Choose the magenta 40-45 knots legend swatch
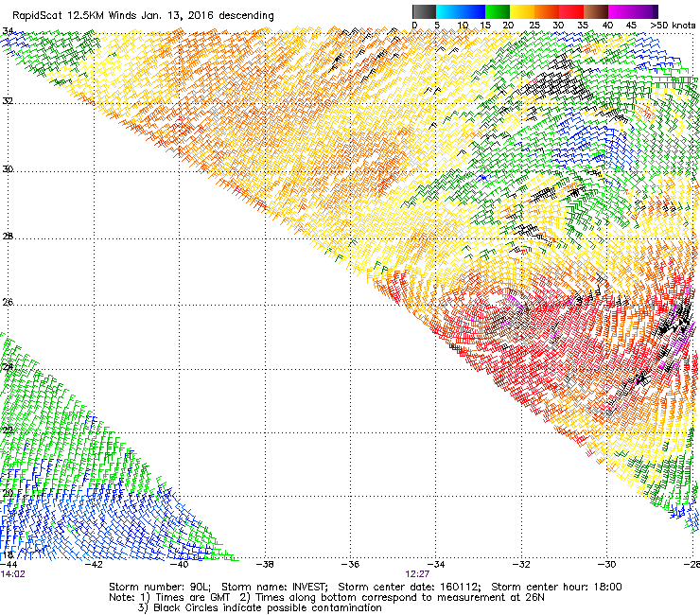The image size is (700, 615). pos(621,11)
